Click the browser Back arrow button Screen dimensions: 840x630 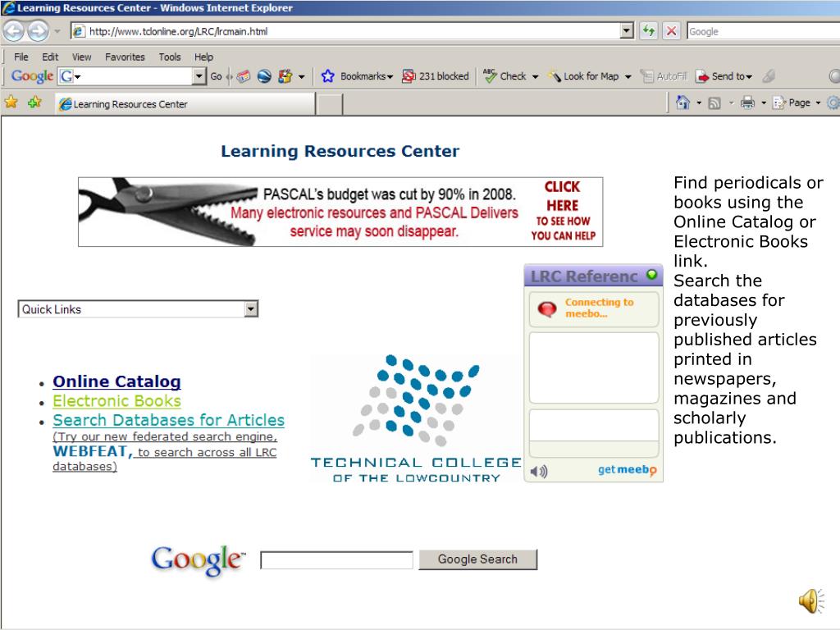tap(14, 31)
